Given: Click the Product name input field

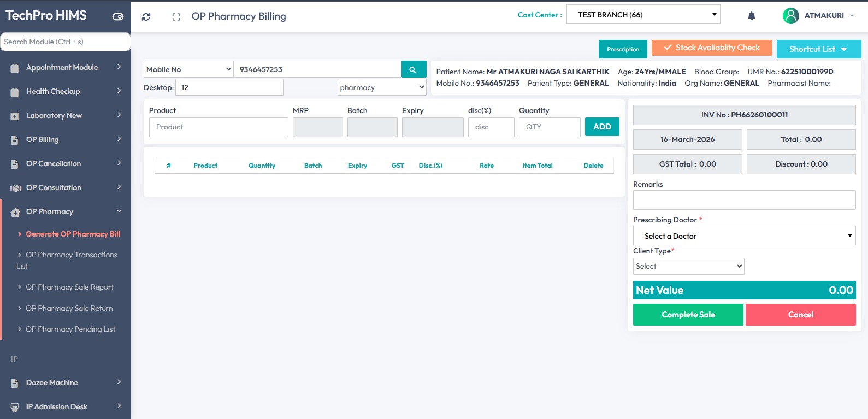Looking at the screenshot, I should tap(219, 127).
